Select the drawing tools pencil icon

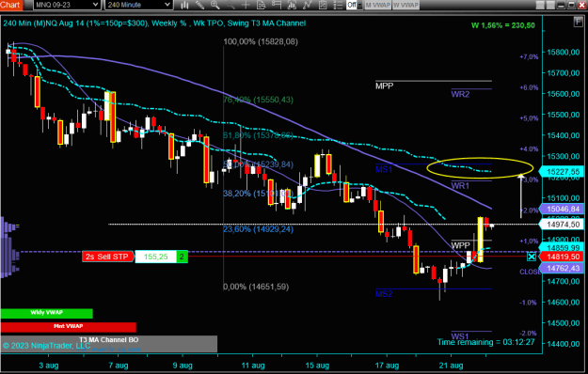(x=199, y=5)
